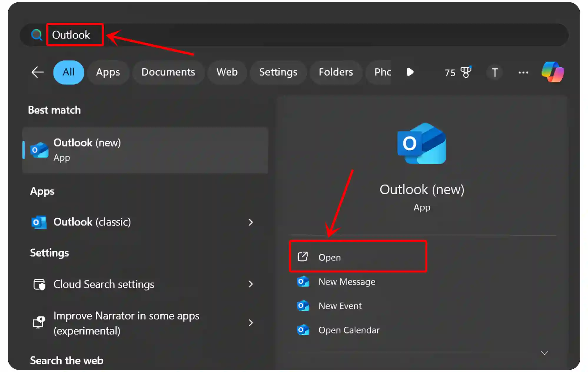Click the Best match heading
The image size is (588, 372).
click(54, 110)
